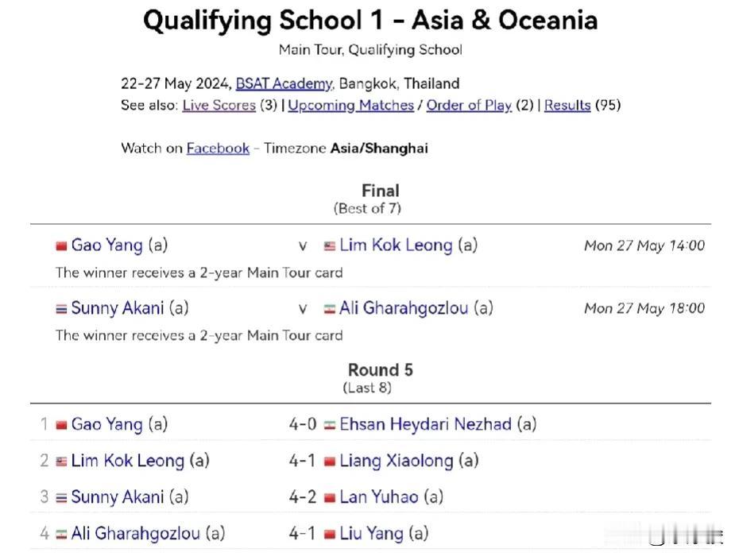
Task: Open Liang Xiaolong's player profile
Action: [397, 461]
